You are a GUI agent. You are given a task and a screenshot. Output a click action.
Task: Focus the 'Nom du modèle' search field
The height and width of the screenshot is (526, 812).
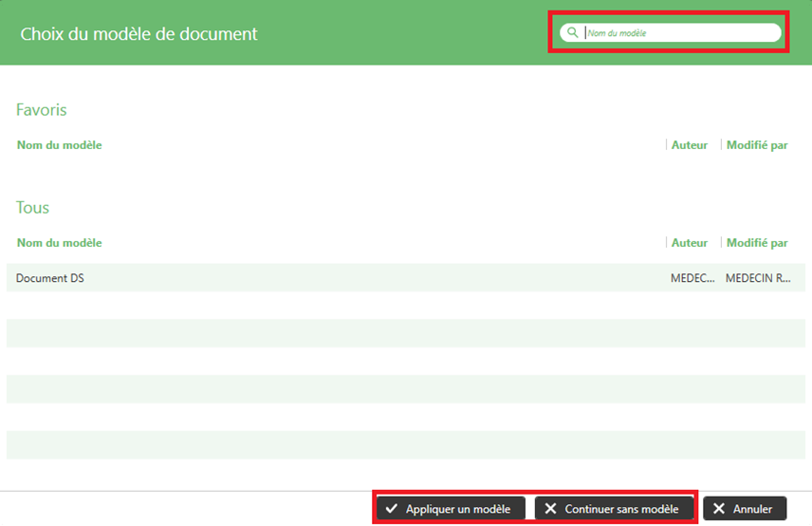[678, 32]
